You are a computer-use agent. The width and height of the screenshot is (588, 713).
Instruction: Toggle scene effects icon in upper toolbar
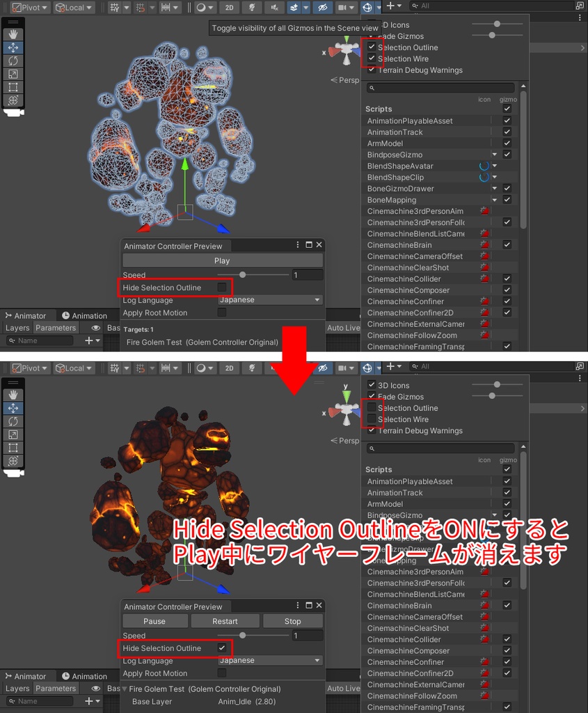(x=294, y=8)
